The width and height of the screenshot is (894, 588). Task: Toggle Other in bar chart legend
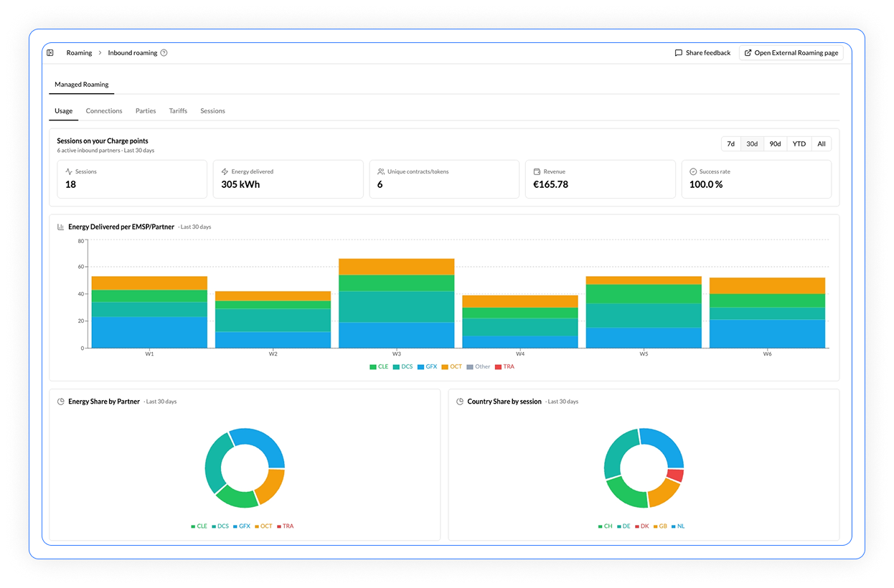tap(478, 366)
